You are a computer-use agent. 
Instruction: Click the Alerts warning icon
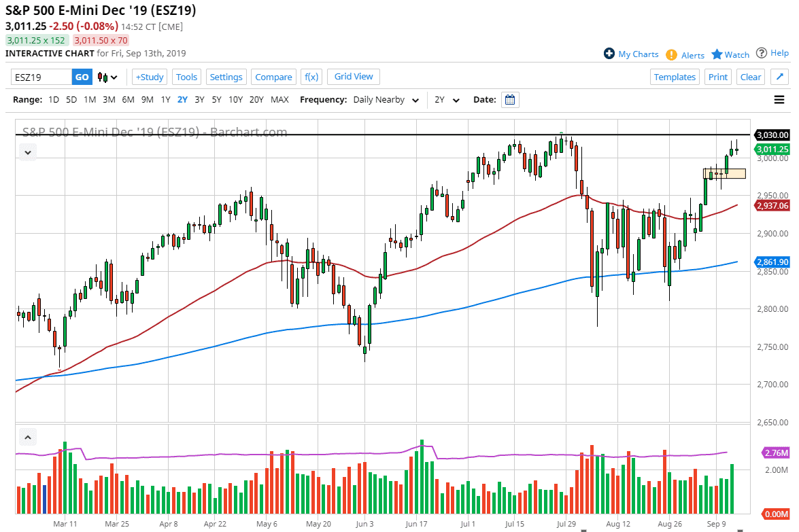click(x=671, y=54)
